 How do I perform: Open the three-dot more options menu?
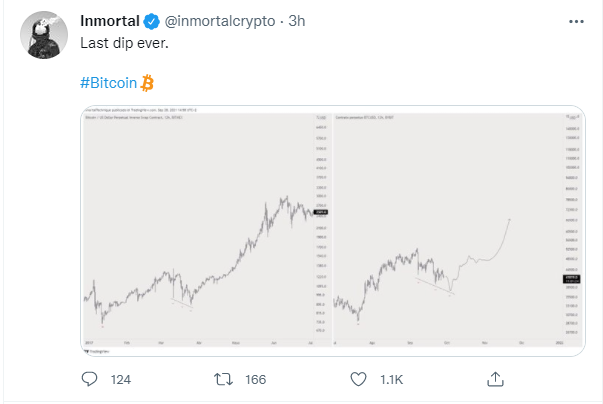click(x=577, y=20)
